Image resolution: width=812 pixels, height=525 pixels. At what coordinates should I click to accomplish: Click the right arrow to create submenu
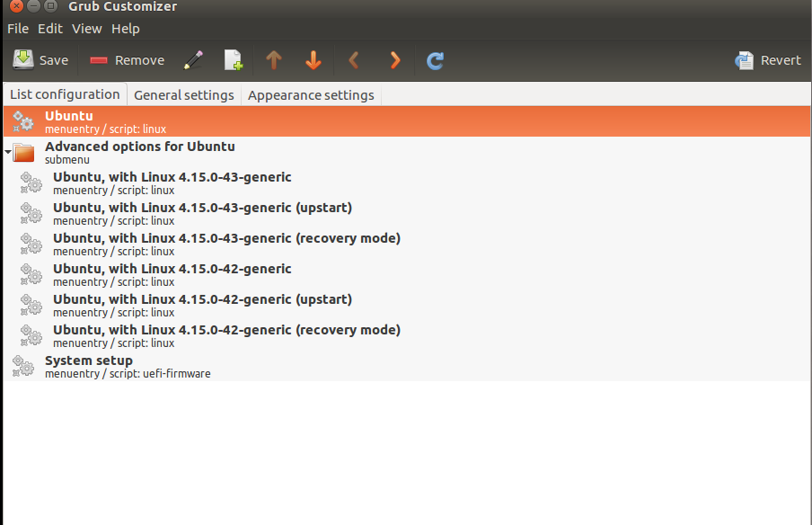pyautogui.click(x=395, y=60)
